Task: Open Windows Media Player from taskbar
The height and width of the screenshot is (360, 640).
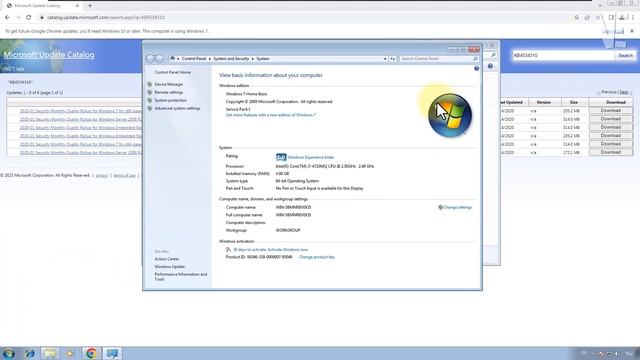Action: [70, 353]
